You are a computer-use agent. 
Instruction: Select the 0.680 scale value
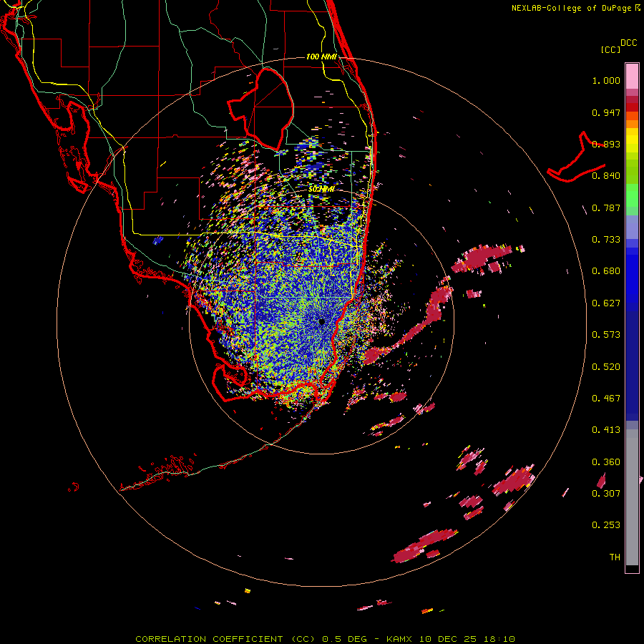click(x=606, y=271)
